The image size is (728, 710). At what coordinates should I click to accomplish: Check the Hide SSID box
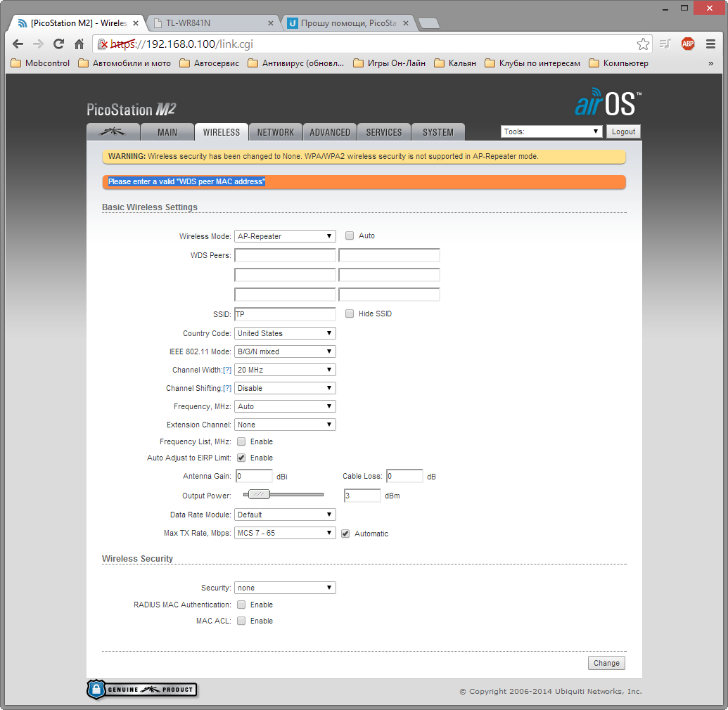point(350,314)
